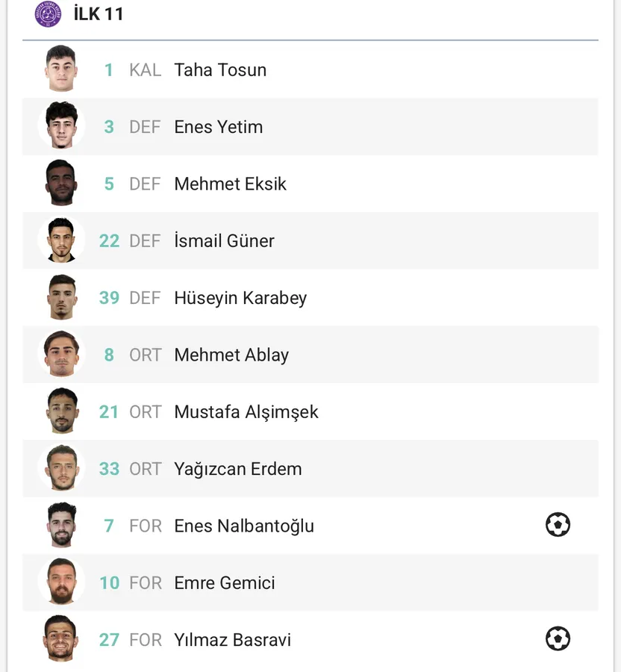Select the Yağızcan Erdem name

click(x=238, y=469)
